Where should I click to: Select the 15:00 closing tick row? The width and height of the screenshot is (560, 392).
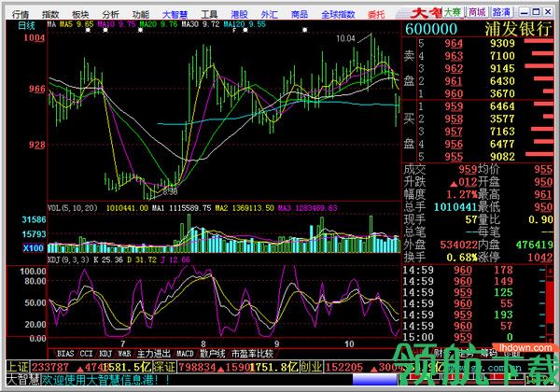[x=473, y=337]
